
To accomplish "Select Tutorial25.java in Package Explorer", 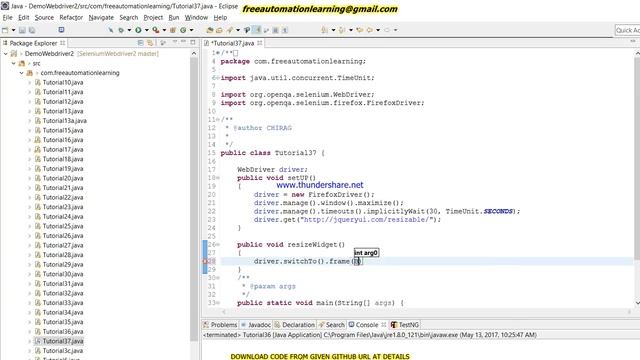I will point(62,226).
